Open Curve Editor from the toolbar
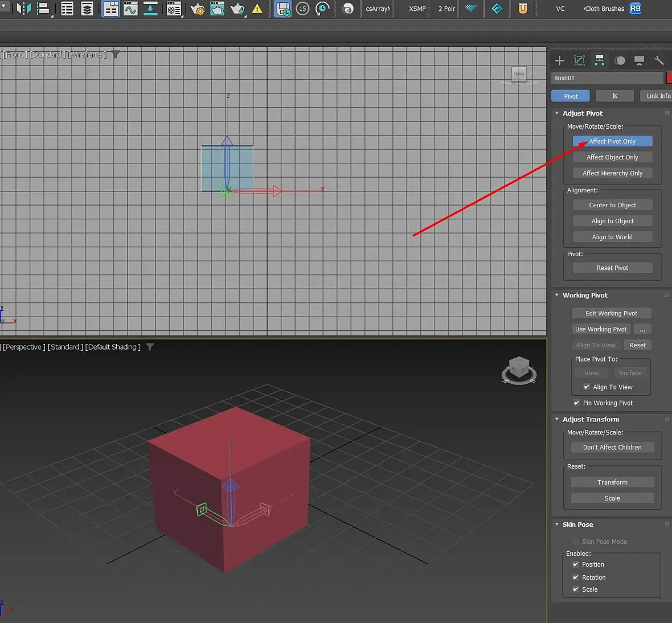This screenshot has width=672, height=623. pos(130,9)
